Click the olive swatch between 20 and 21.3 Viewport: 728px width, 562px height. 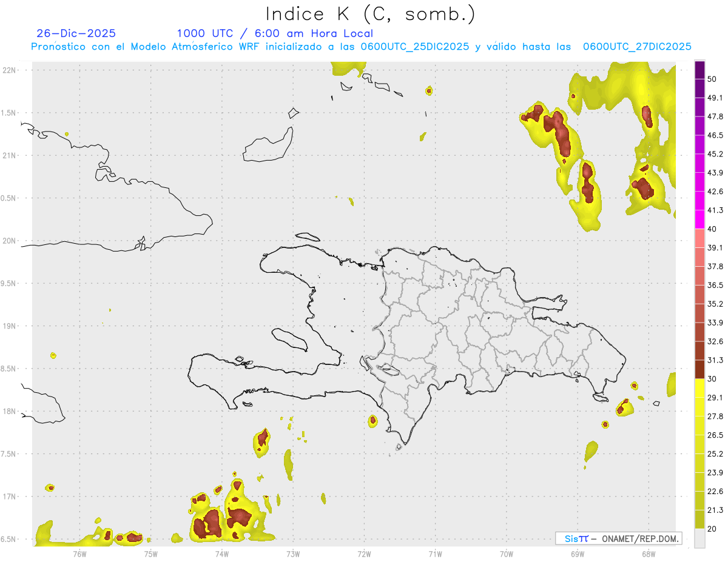(699, 519)
